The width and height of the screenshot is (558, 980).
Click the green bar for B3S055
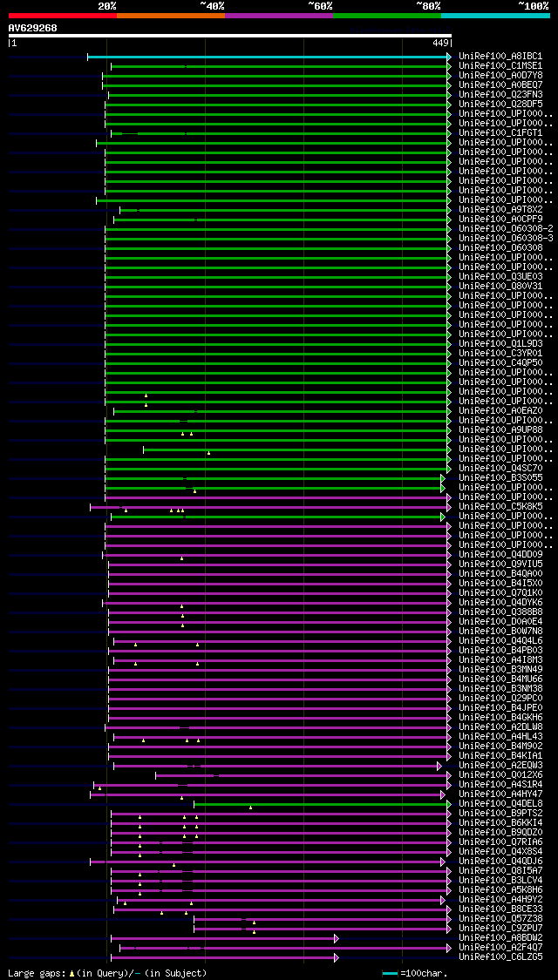click(x=275, y=479)
